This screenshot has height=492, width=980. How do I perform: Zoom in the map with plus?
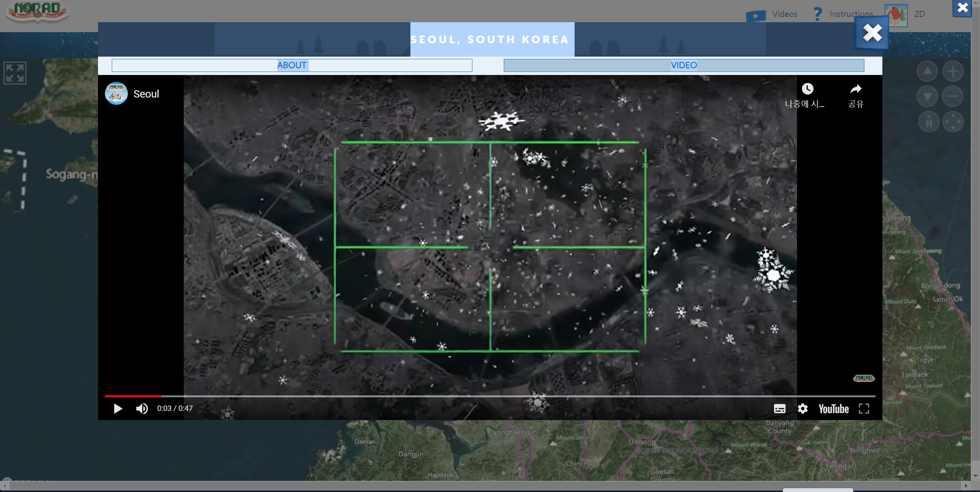pos(953,71)
